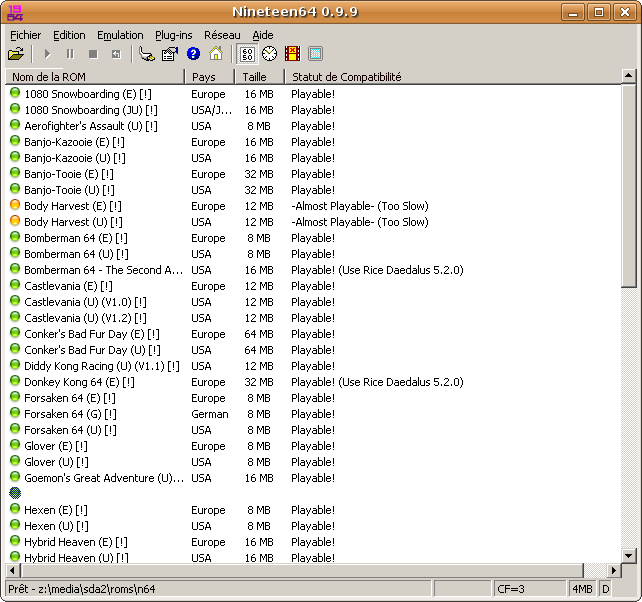Select Diddy Kong Racing (U) (V1.1) ROM
Viewport: 642px width, 602px height.
[x=102, y=366]
